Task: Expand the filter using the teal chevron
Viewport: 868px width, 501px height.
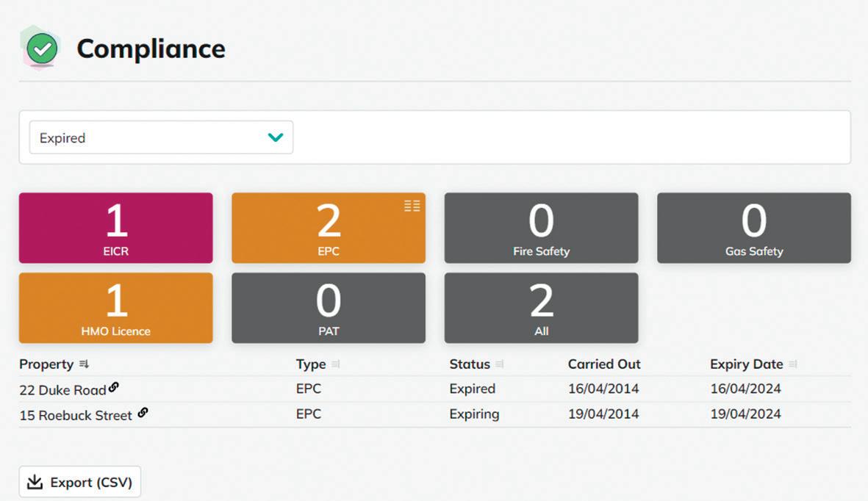Action: point(276,137)
